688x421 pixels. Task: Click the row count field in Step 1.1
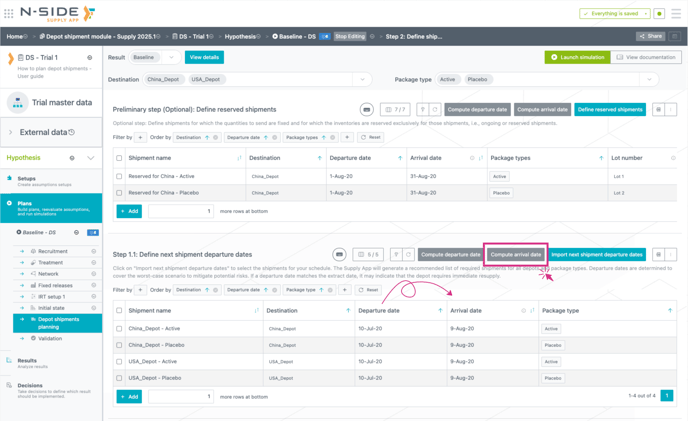pyautogui.click(x=181, y=396)
